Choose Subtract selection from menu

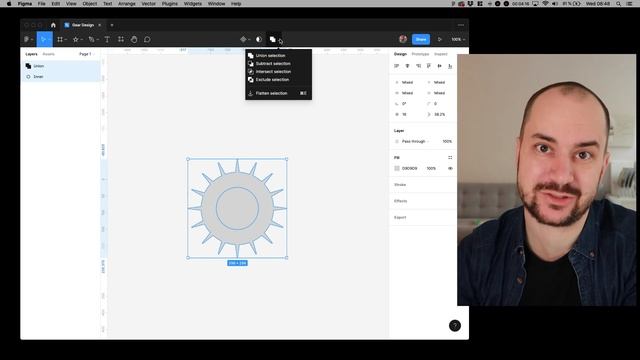click(278, 64)
